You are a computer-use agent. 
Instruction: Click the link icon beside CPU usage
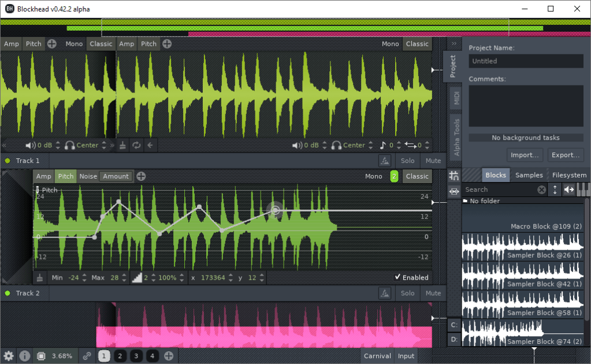[x=87, y=356]
